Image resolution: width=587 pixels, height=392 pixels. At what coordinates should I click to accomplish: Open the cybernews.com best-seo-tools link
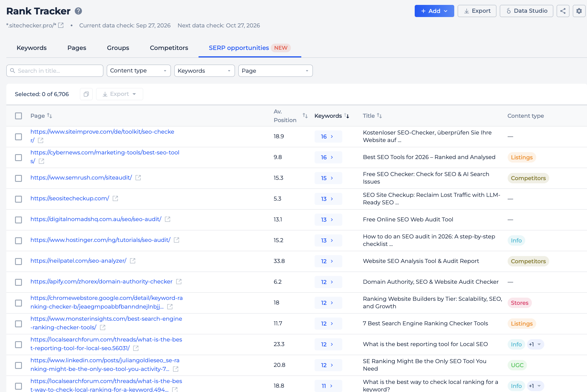click(105, 156)
